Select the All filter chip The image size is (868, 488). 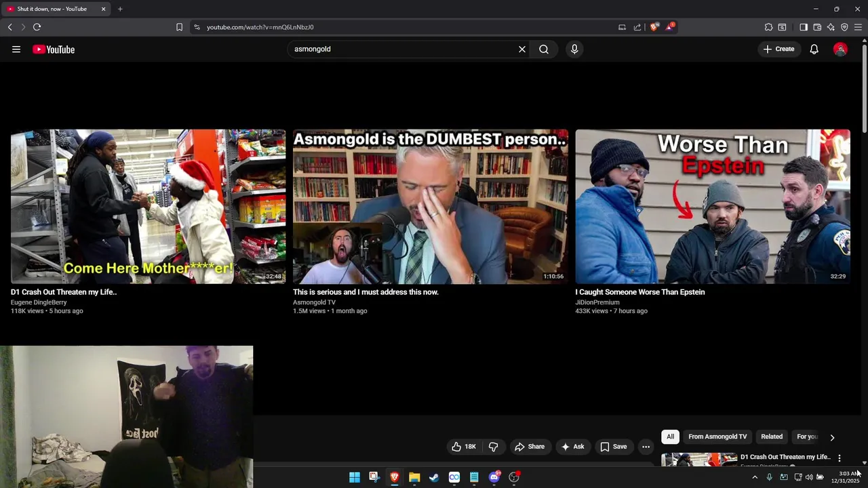670,436
